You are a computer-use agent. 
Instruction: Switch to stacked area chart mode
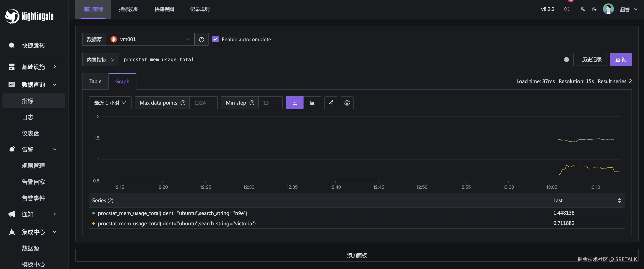(x=312, y=103)
